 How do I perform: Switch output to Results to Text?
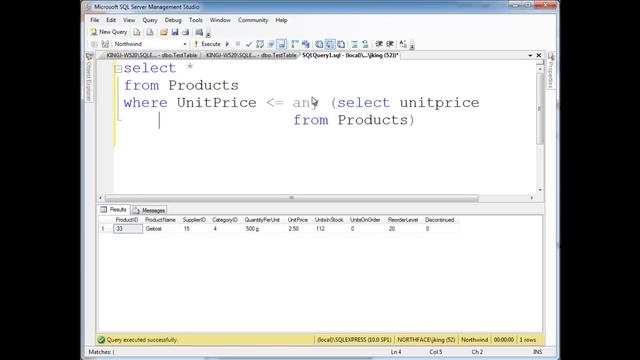[319, 44]
